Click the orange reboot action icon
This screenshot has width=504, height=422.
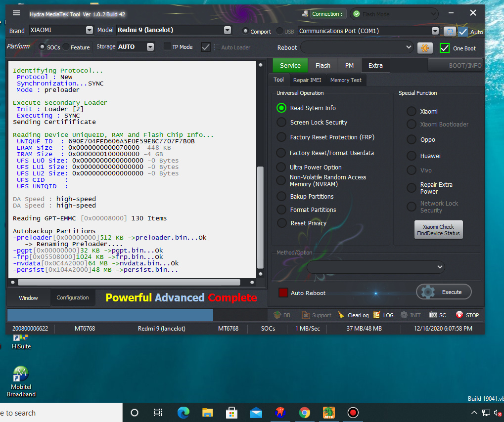425,48
